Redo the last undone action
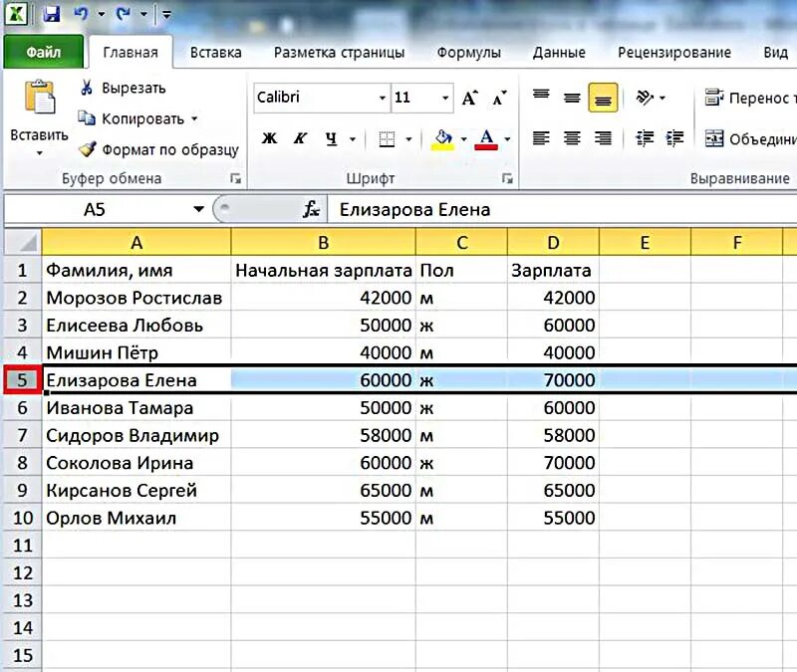 (x=123, y=13)
